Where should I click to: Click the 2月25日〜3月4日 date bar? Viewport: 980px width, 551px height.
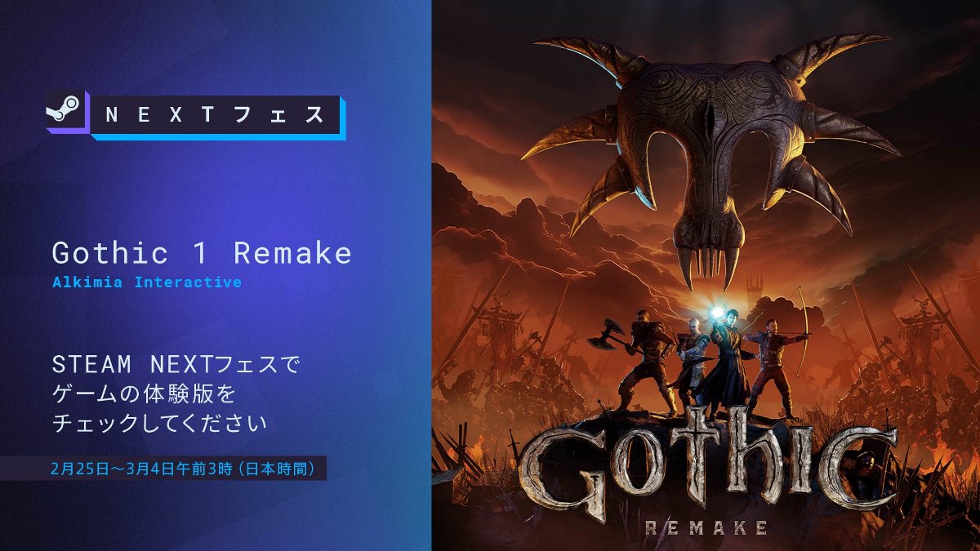point(163,469)
